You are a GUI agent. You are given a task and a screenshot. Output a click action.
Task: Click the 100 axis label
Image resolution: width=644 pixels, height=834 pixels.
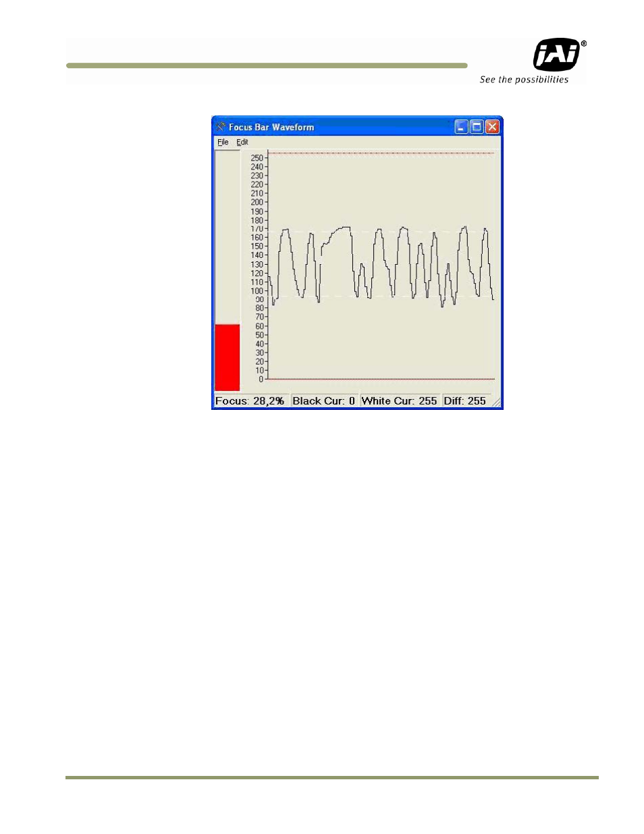point(257,291)
